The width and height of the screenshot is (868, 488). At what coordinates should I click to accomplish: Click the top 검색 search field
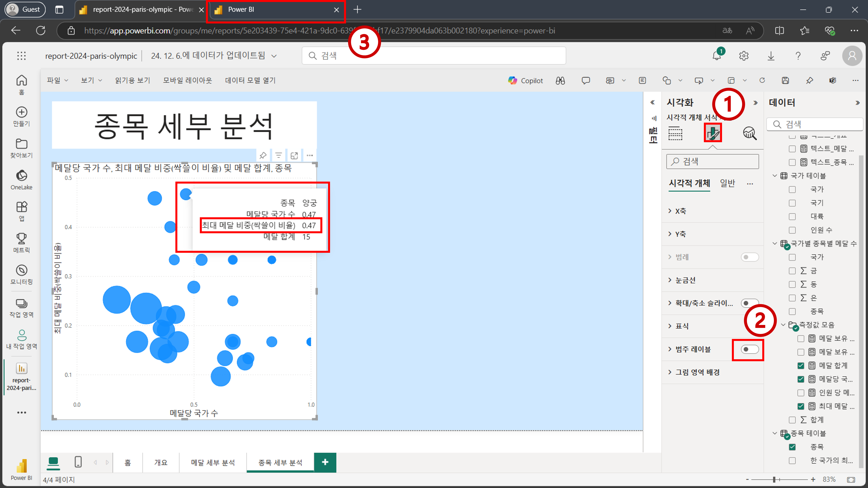click(x=434, y=56)
